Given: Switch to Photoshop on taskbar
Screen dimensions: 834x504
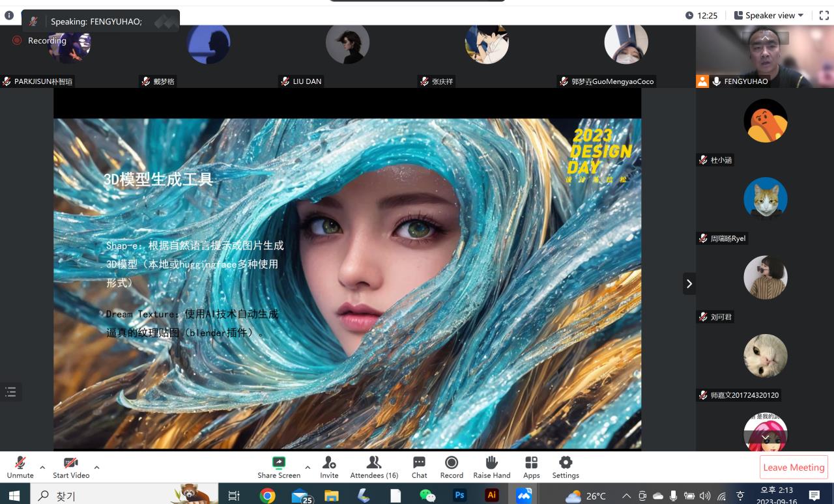Looking at the screenshot, I should (459, 496).
